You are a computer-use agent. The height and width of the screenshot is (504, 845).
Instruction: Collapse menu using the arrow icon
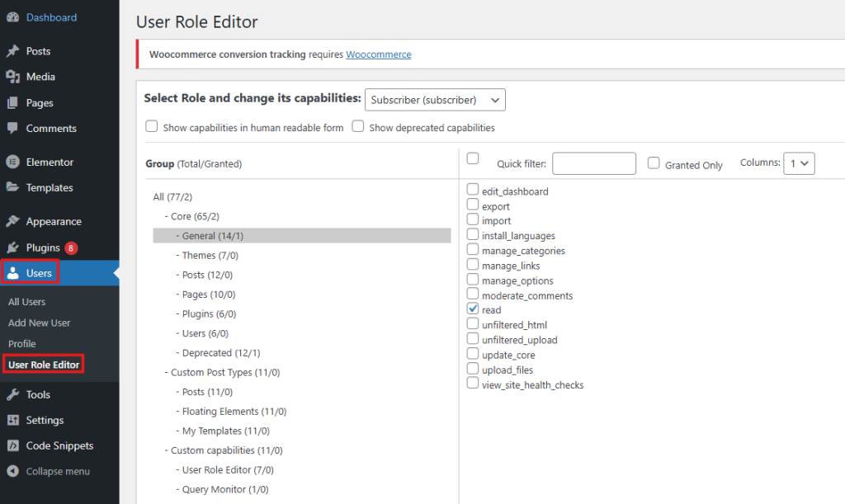click(x=12, y=472)
